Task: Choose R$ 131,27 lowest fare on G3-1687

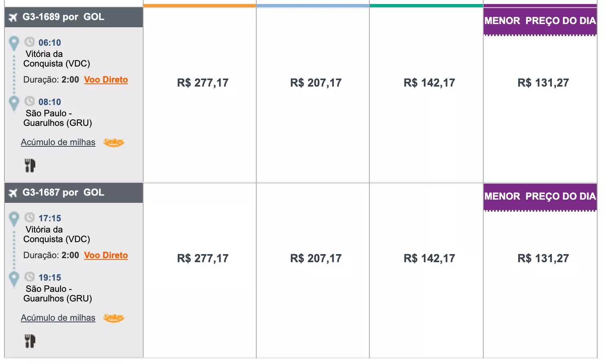Action: point(543,258)
